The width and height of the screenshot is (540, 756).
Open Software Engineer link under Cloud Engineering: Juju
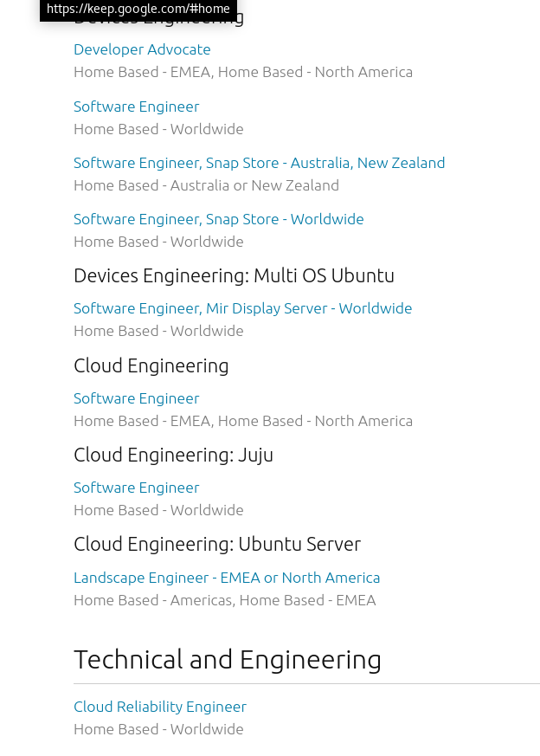click(x=137, y=488)
